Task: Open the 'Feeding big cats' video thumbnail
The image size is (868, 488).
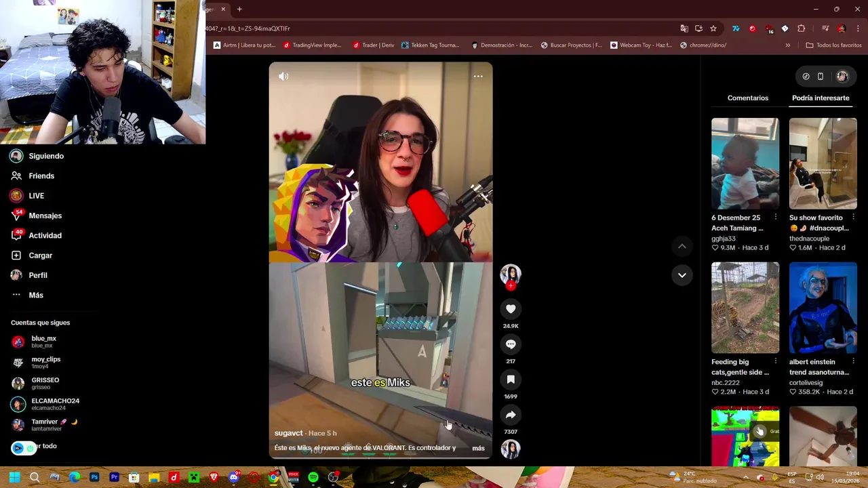Action: tap(745, 308)
